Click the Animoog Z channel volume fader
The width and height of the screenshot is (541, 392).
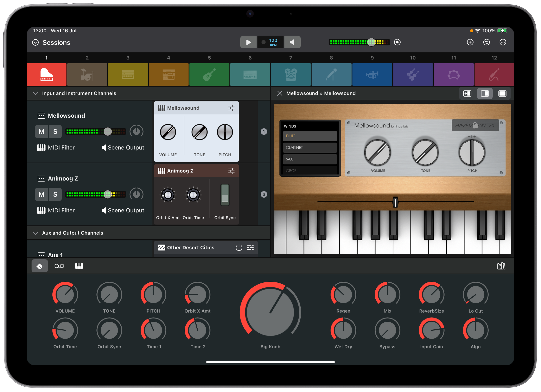pyautogui.click(x=108, y=194)
